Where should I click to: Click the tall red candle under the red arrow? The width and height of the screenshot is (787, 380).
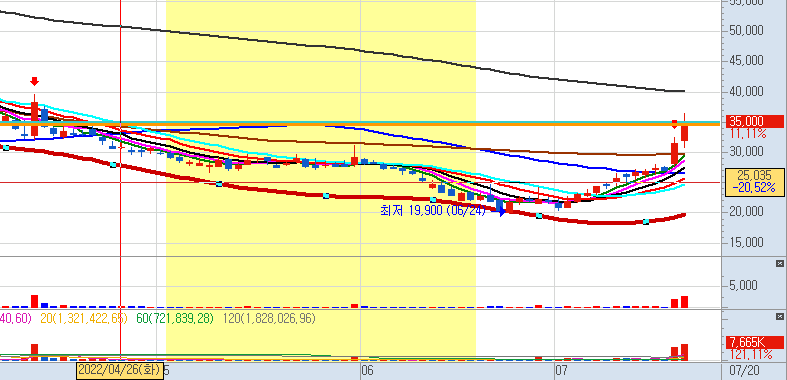pyautogui.click(x=34, y=118)
